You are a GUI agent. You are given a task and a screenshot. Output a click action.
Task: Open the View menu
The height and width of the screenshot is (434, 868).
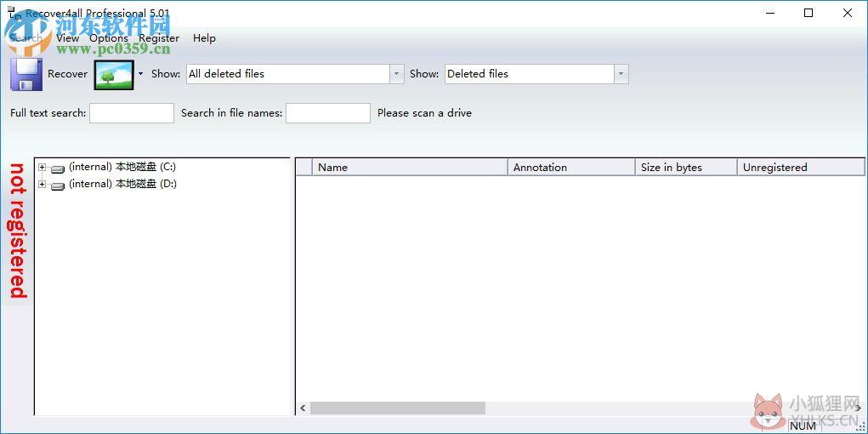[x=67, y=38]
